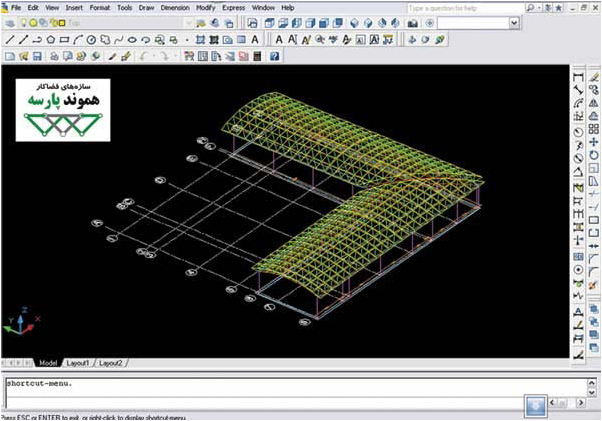Open the Express menu
This screenshot has width=602, height=421.
click(x=234, y=7)
